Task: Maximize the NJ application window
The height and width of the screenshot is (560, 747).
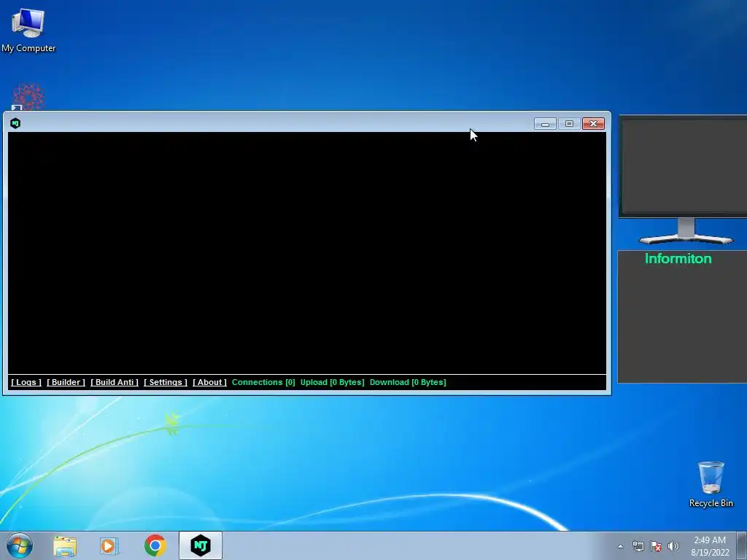Action: (x=569, y=124)
